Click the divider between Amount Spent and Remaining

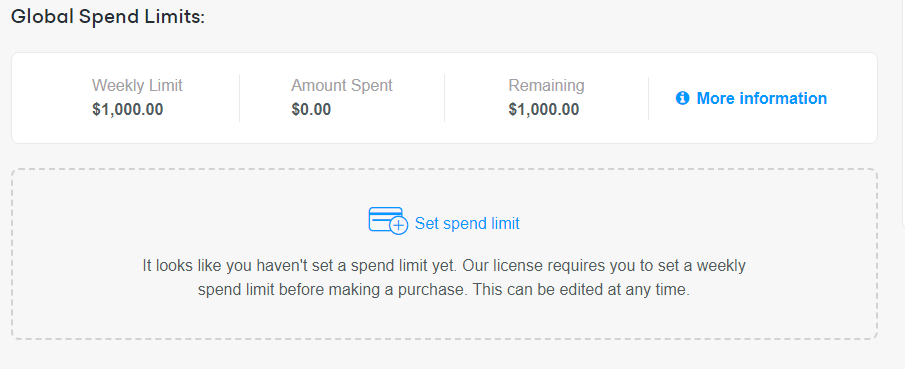click(x=444, y=98)
